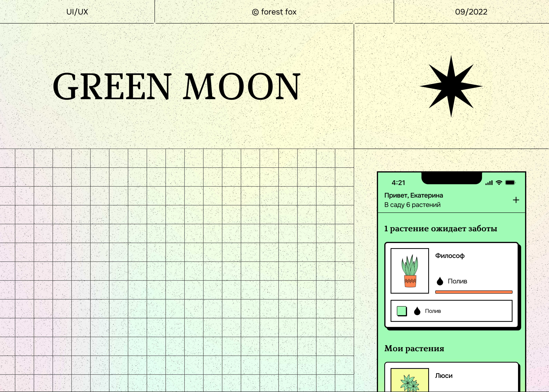The height and width of the screenshot is (392, 549).
Task: Click the Wi-Fi status icon
Action: coord(499,183)
